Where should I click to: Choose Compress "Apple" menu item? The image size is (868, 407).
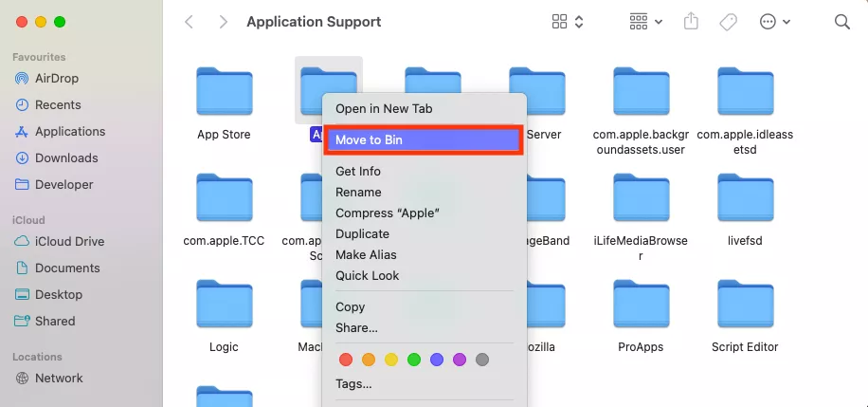coord(424,213)
